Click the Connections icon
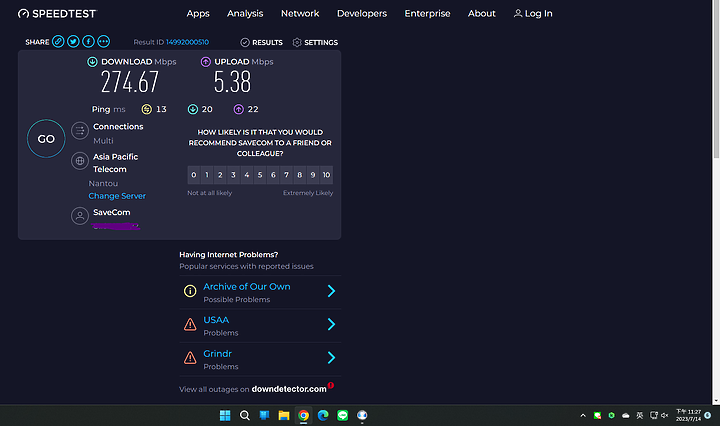Image resolution: width=720 pixels, height=426 pixels. tap(80, 131)
